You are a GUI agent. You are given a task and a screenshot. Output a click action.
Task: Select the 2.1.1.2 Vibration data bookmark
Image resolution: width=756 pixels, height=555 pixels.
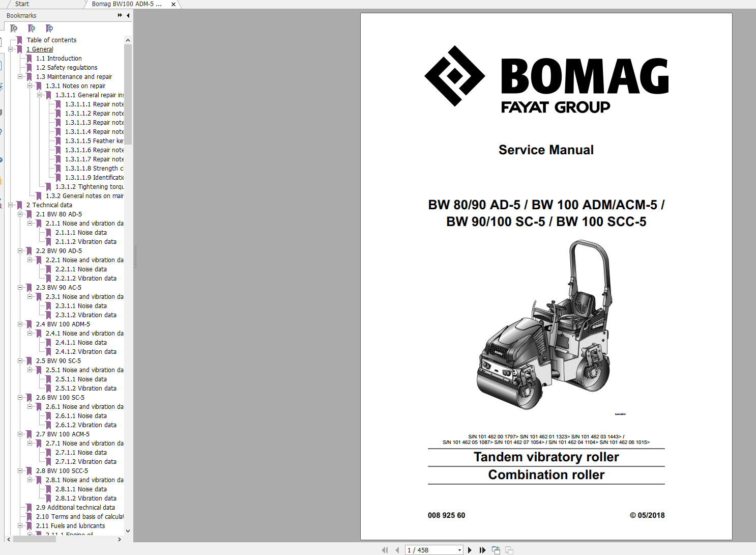(85, 242)
